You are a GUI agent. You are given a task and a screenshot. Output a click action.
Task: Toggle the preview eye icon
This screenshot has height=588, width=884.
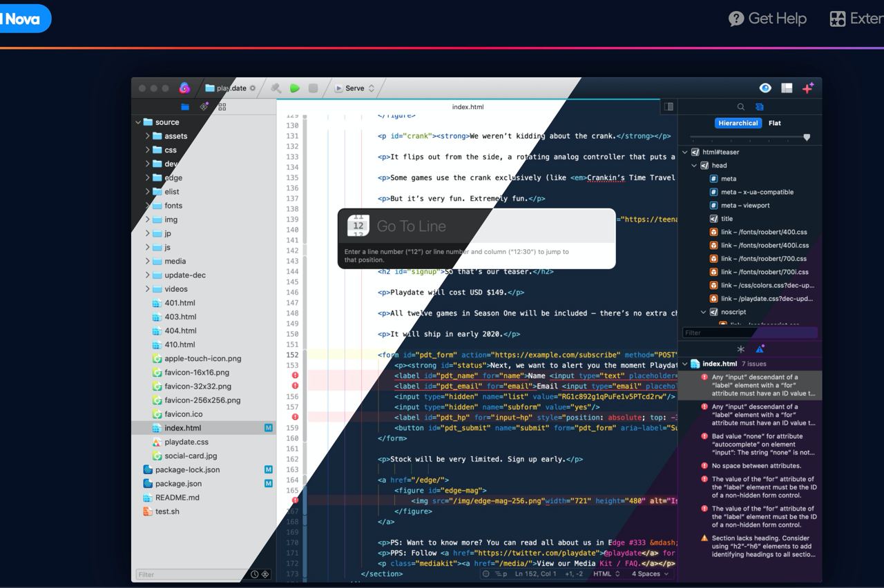[x=765, y=88]
